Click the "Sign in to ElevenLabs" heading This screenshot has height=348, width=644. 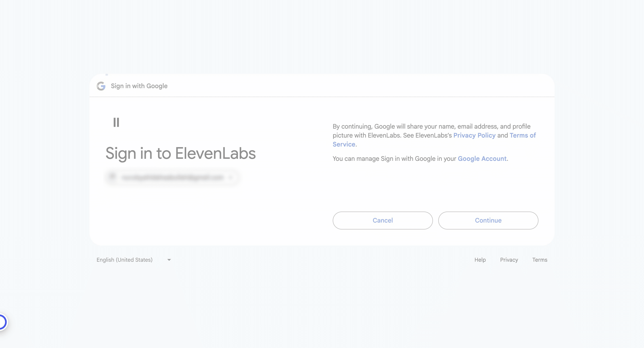tap(180, 153)
